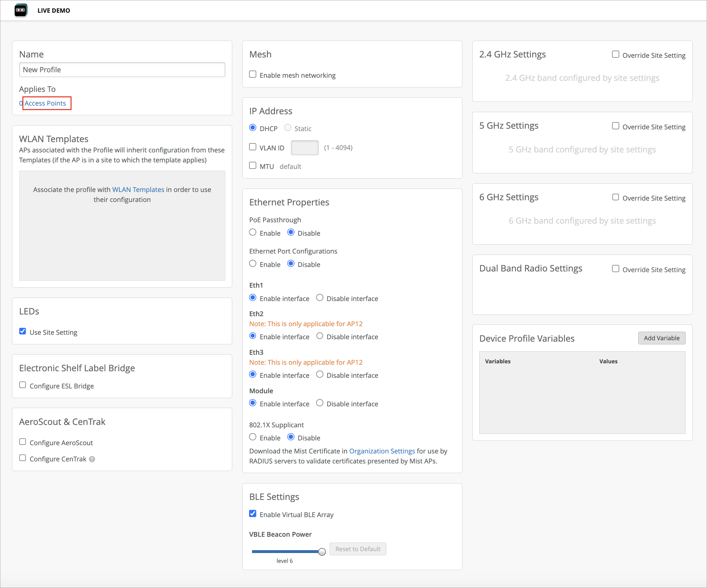Enable the MTU checkbox
This screenshot has width=707, height=588.
click(x=253, y=166)
